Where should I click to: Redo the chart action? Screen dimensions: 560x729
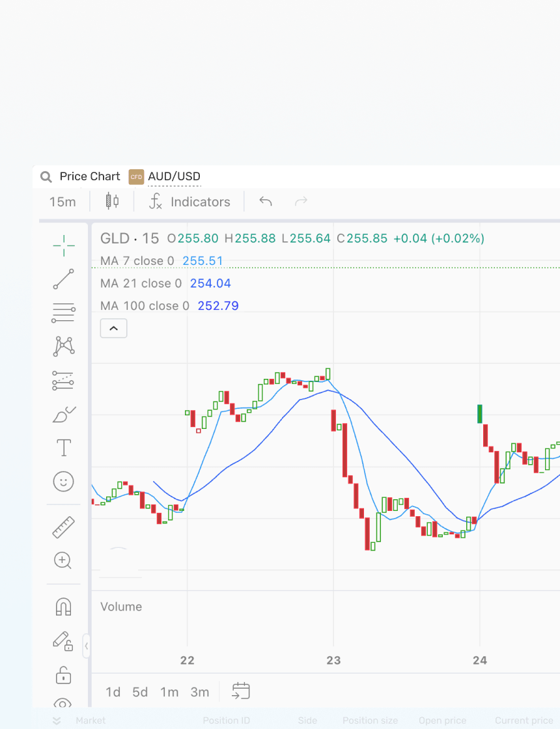tap(301, 201)
